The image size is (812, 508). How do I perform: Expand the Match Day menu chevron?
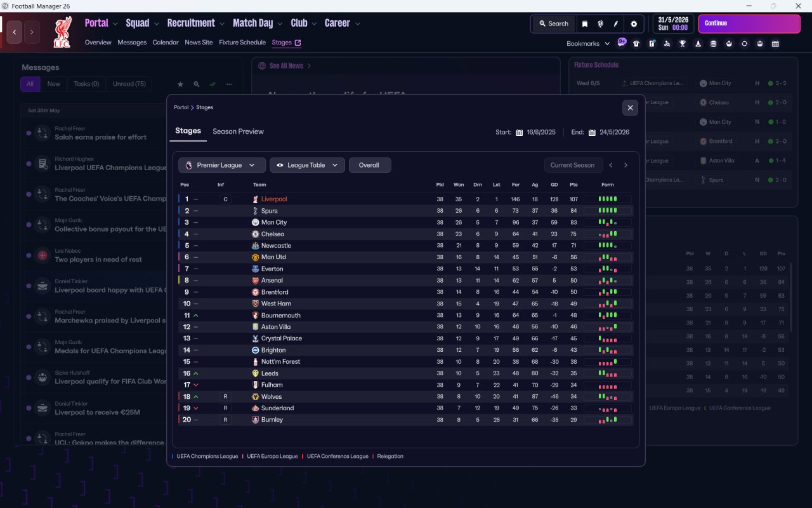tap(280, 24)
